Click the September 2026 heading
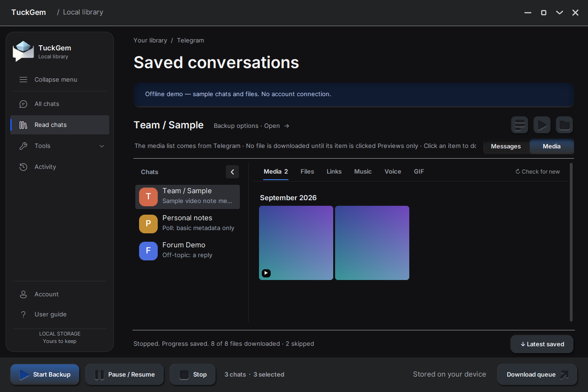 288,198
